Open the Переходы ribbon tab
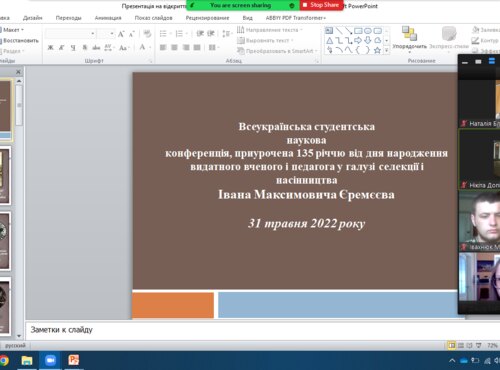This screenshot has width=500, height=370. 68,18
